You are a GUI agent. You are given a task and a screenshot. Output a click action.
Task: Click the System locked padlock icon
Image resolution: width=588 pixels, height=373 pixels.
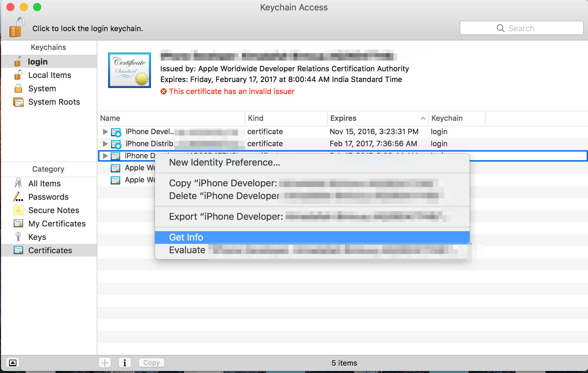(18, 88)
